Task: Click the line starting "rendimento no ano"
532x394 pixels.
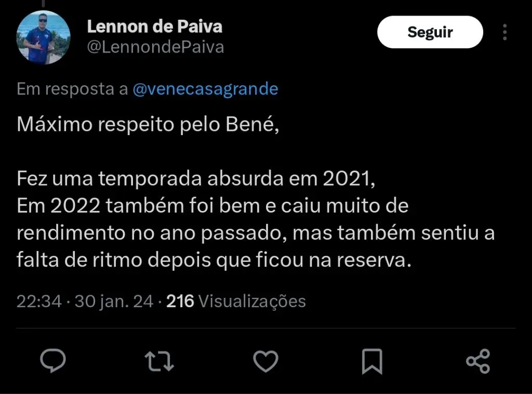Action: [x=255, y=233]
